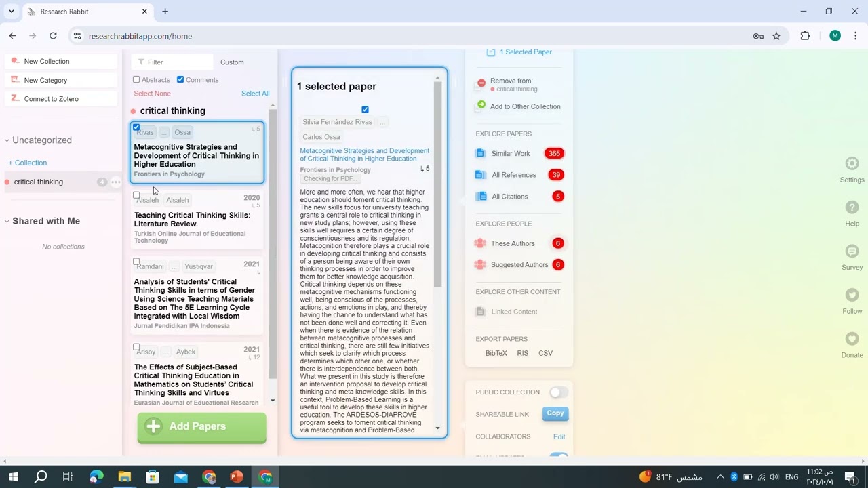Export papers as BibTeX
This screenshot has width=868, height=488.
point(496,353)
